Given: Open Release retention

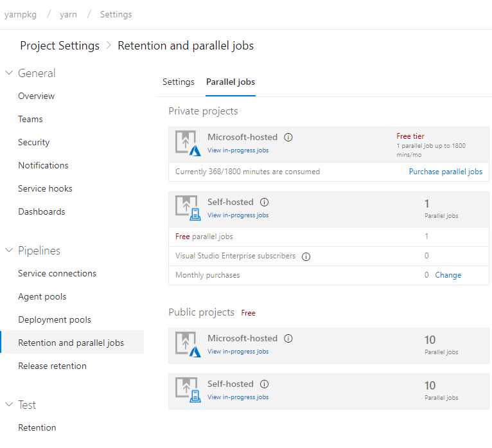Looking at the screenshot, I should tap(52, 366).
